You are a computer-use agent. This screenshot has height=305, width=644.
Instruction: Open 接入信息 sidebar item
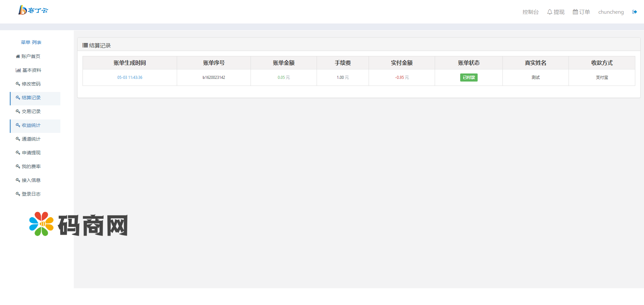[x=31, y=180]
